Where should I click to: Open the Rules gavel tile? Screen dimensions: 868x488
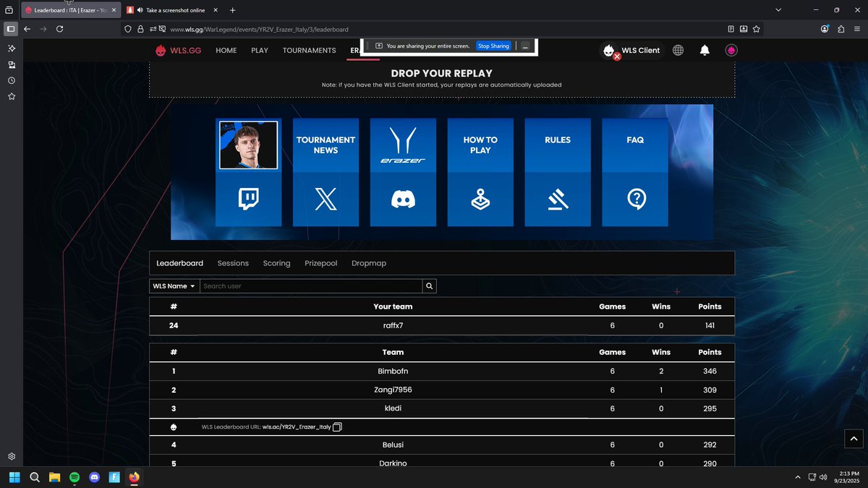click(558, 199)
